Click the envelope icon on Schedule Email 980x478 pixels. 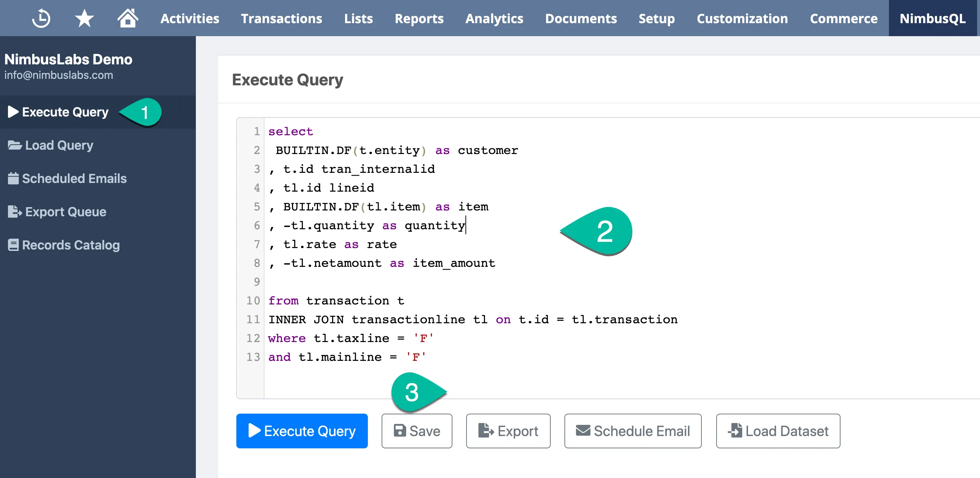click(x=583, y=430)
